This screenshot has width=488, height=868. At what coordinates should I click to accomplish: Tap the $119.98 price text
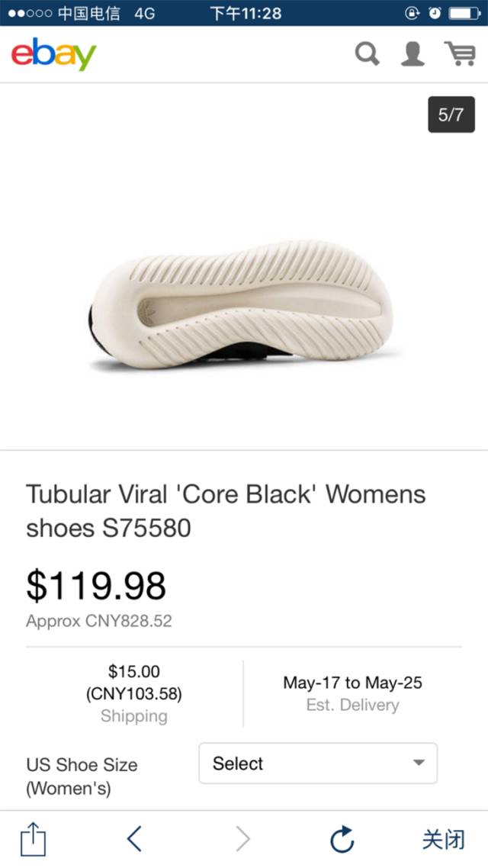(96, 587)
